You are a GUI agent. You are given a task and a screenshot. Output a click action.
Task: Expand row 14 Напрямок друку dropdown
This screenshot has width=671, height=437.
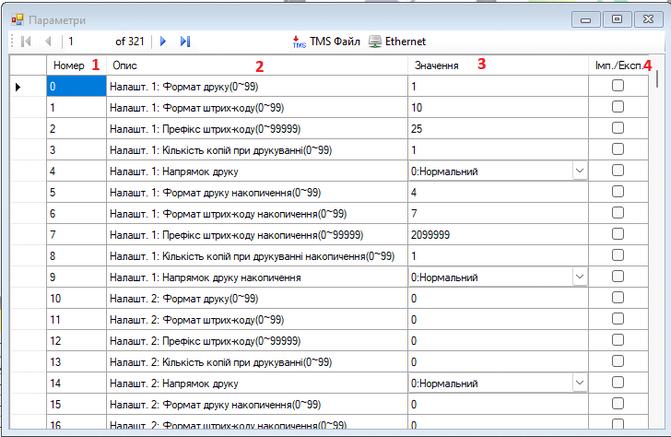coord(579,382)
